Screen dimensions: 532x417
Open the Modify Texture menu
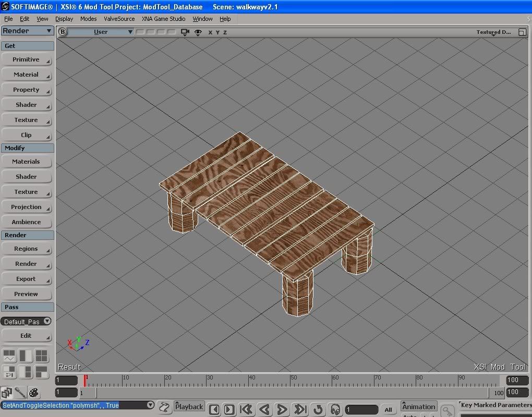(27, 192)
